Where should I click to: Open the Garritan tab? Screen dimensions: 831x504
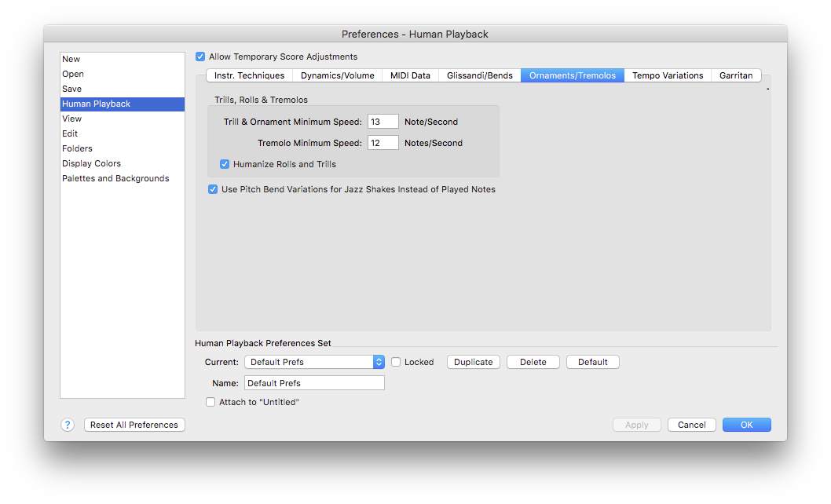tap(736, 75)
